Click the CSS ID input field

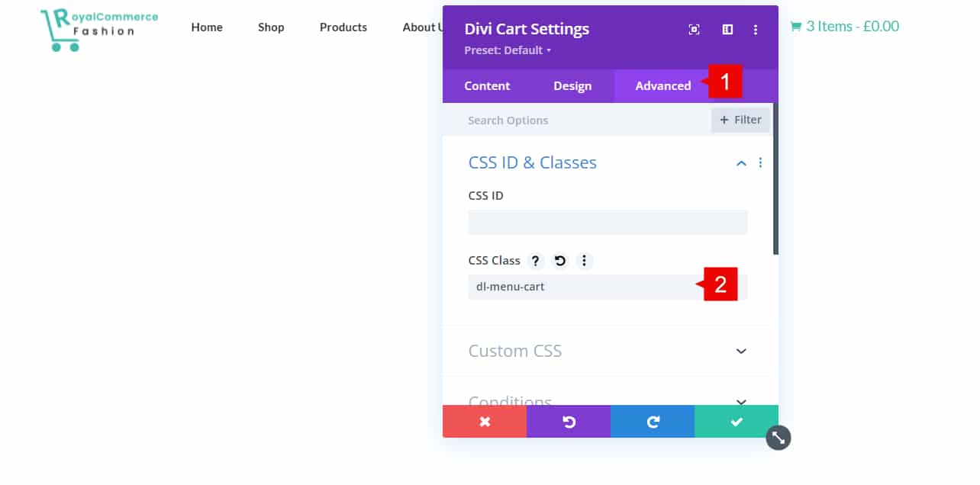pyautogui.click(x=608, y=222)
